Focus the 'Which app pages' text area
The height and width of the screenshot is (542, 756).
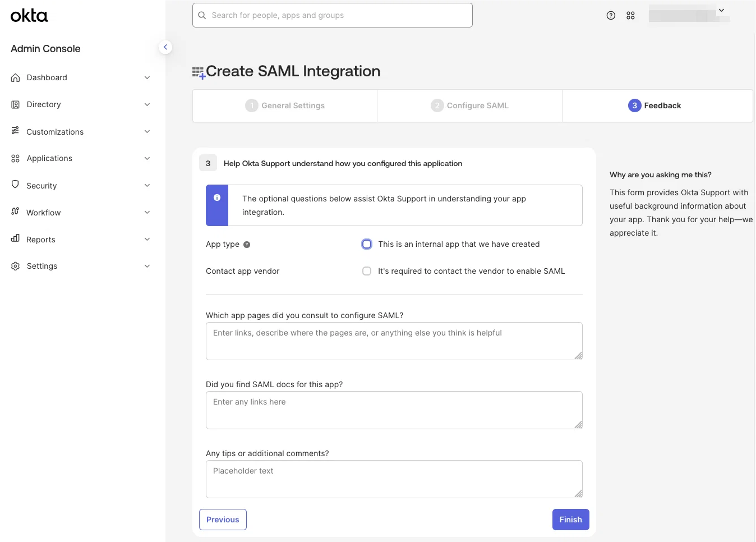pos(394,341)
